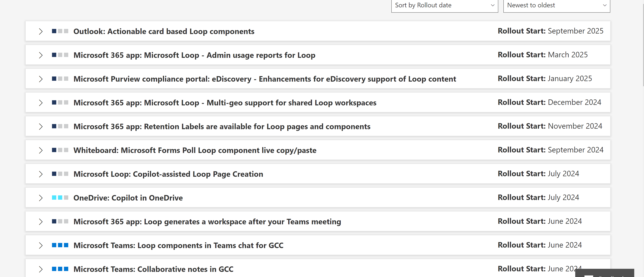Viewport: 644px width, 277px height.
Task: Open Whiteboard: Microsoft Forms Poll Loop component title
Action: point(195,151)
